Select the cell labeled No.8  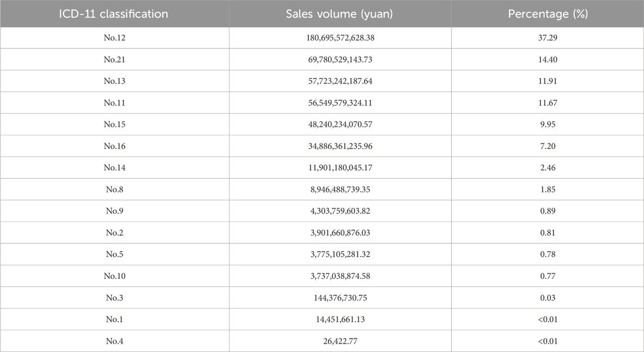point(115,189)
